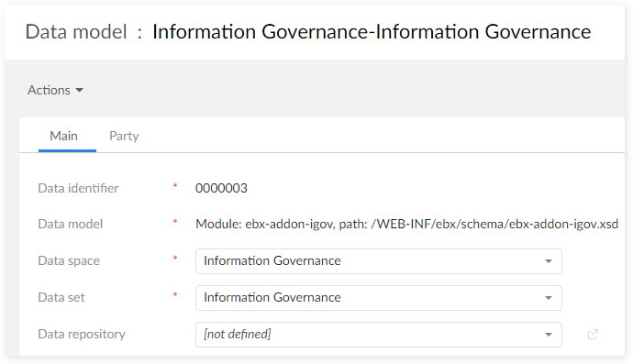Screen dimensions: 633x364
Task: Switch to the Main tab
Action: [x=64, y=136]
